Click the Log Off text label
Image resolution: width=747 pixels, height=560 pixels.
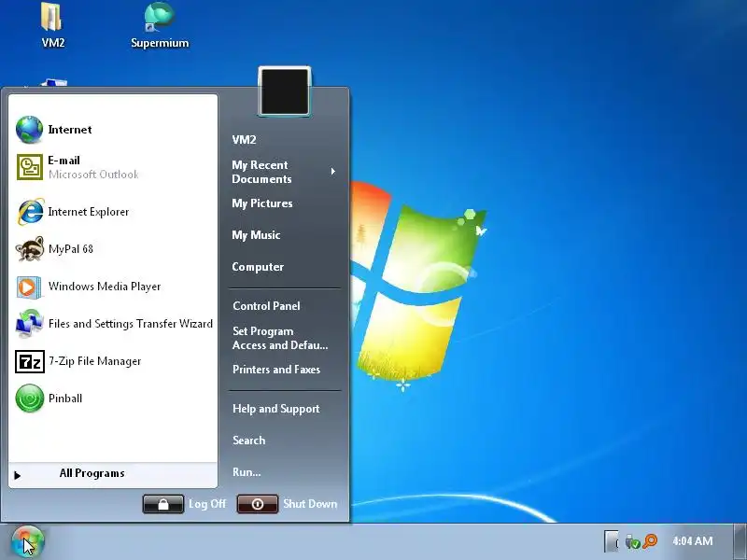(206, 504)
